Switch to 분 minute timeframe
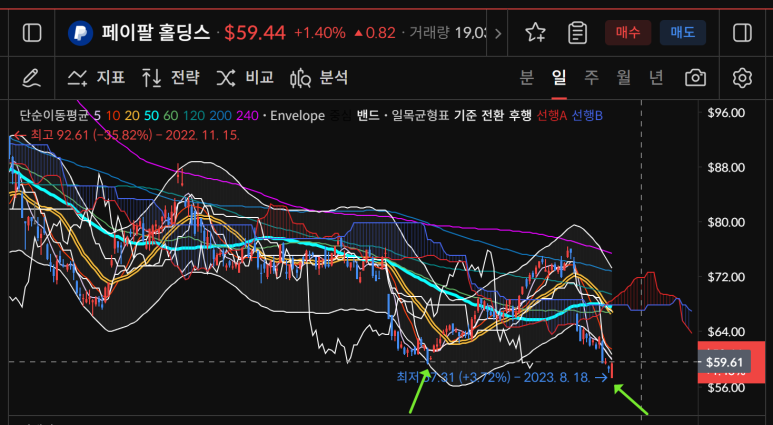Viewport: 773px width, 425px height. point(527,78)
